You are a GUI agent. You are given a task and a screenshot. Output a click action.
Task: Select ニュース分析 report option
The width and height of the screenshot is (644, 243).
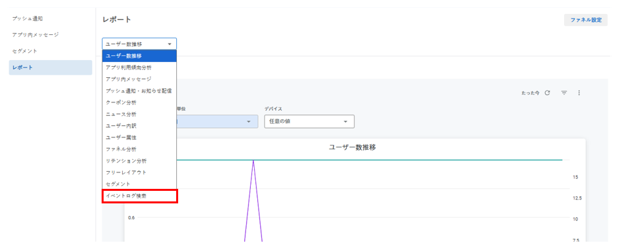[x=139, y=114]
